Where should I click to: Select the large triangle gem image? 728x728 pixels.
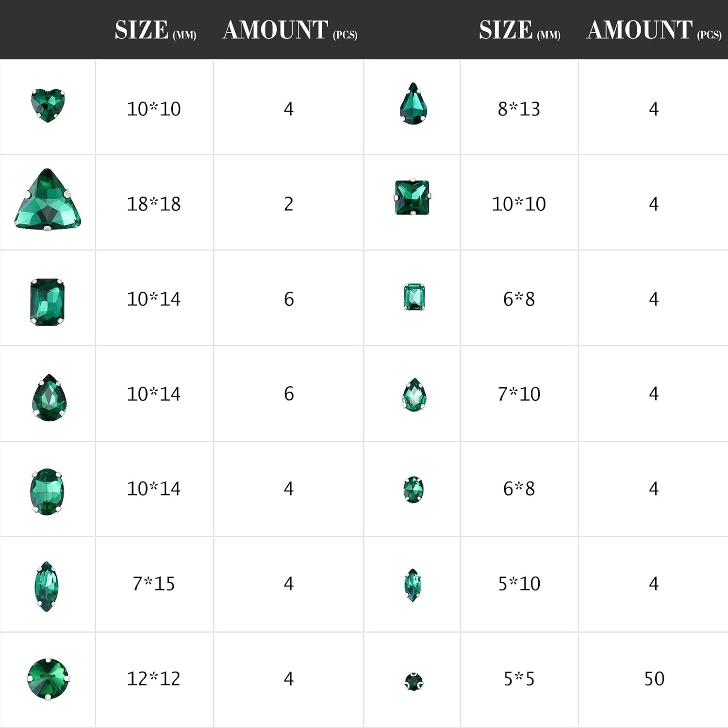[48, 199]
